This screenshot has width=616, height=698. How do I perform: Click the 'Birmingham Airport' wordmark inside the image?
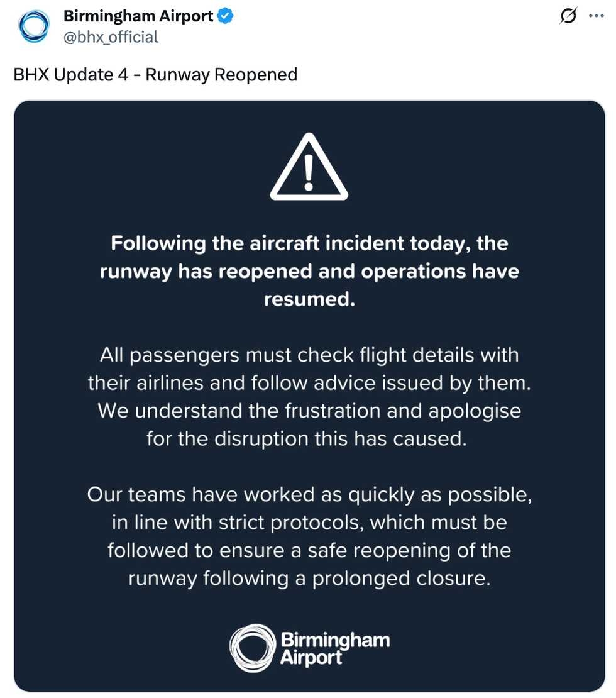[334, 649]
